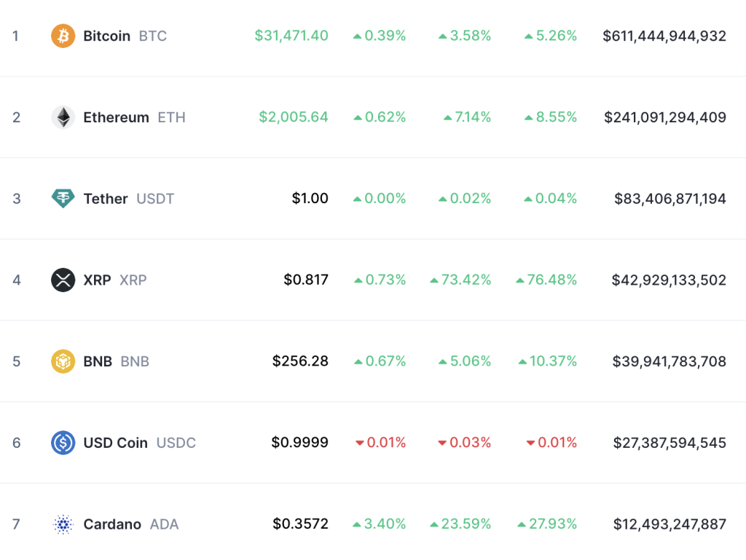Click the rank number 4 beside XRP
Image resolution: width=746 pixels, height=560 pixels.
click(x=17, y=280)
